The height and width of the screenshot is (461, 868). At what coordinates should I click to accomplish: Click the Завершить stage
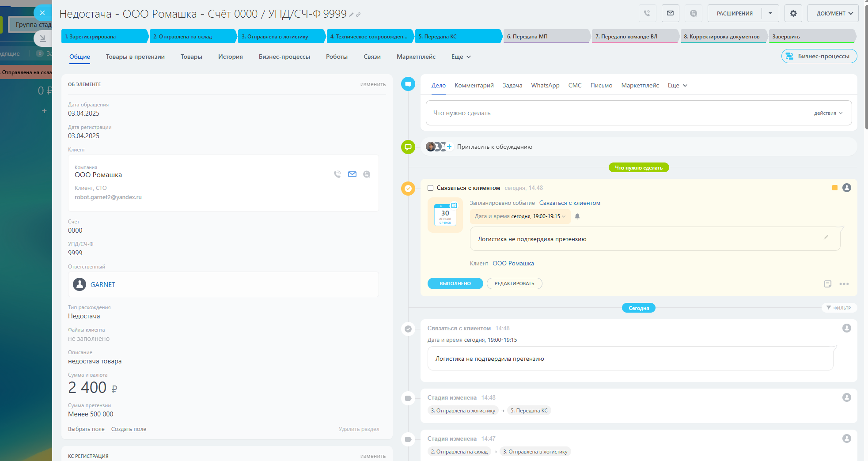pyautogui.click(x=812, y=36)
